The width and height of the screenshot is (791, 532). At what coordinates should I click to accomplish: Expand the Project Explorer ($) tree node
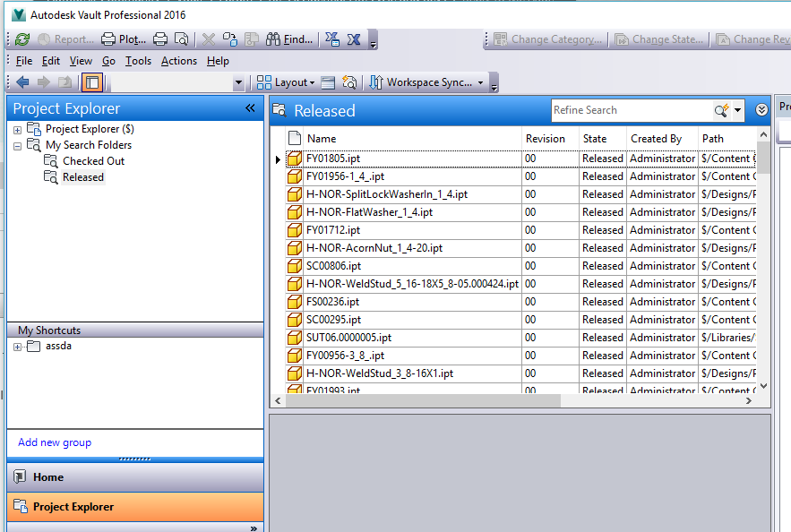point(16,129)
